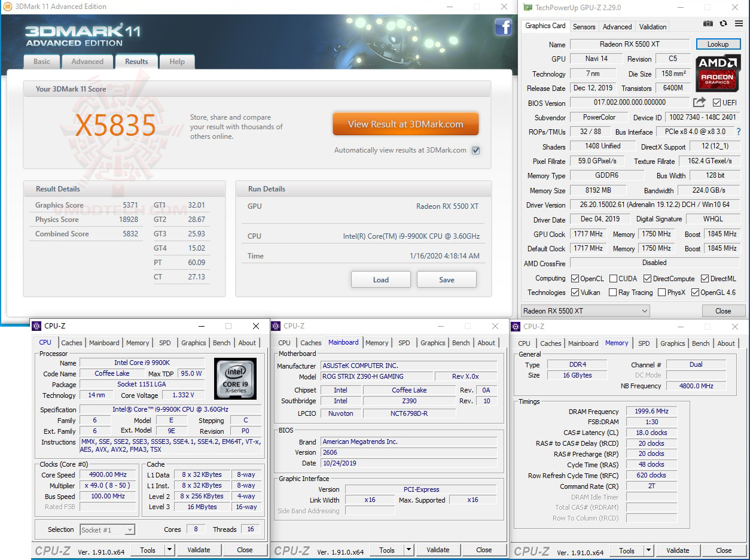Toggle the DirectML checkbox

[705, 279]
